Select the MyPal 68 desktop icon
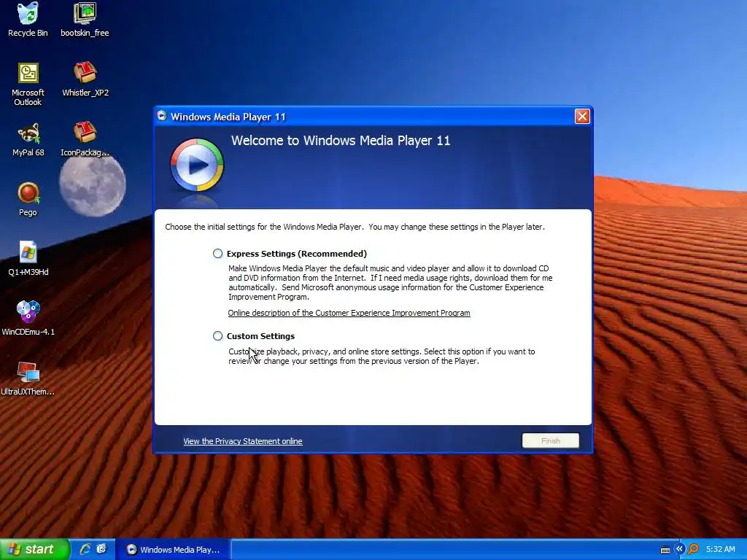Viewport: 747px width, 560px height. 28,139
